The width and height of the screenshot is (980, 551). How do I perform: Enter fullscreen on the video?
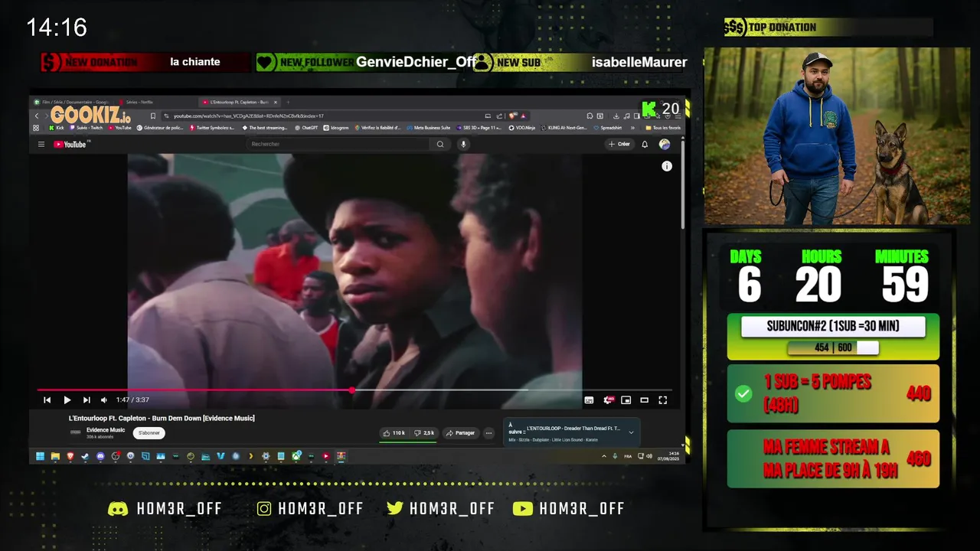pyautogui.click(x=663, y=399)
